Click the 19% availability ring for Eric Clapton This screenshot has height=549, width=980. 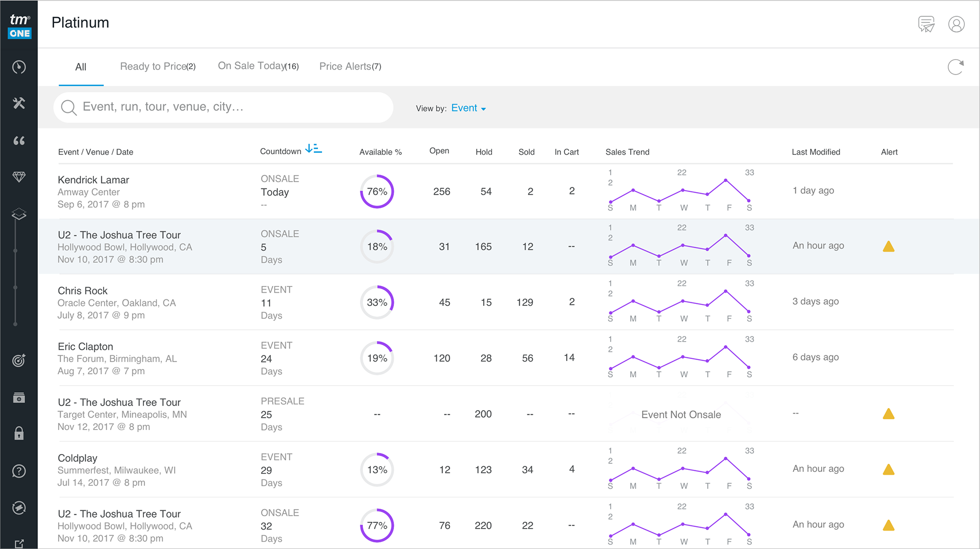click(x=377, y=358)
